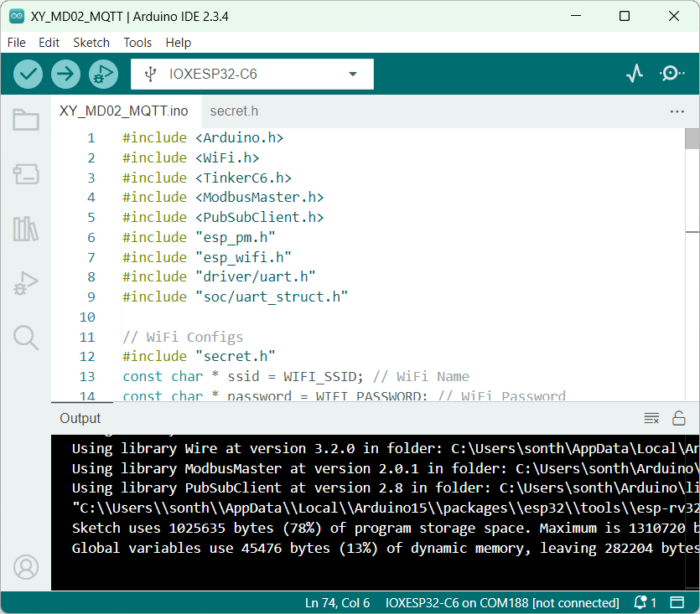This screenshot has height=614, width=700.
Task: Click the Verify sketch checkmark button
Action: [x=28, y=74]
